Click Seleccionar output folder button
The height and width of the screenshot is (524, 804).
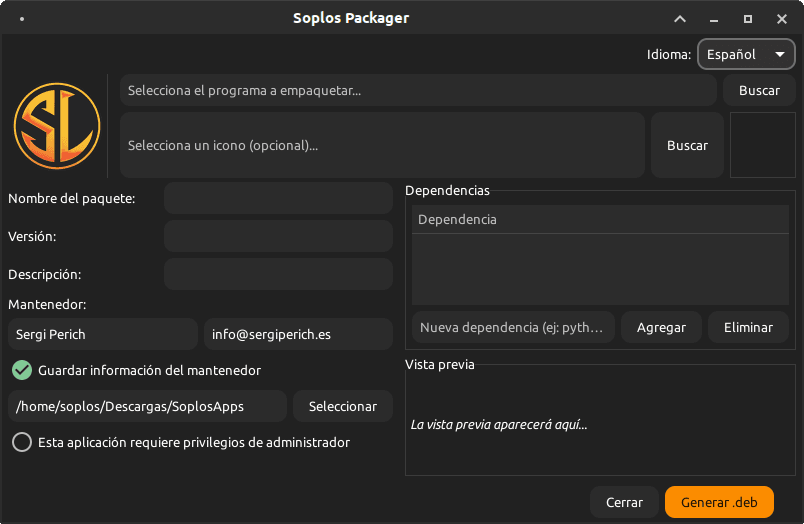[x=343, y=406]
